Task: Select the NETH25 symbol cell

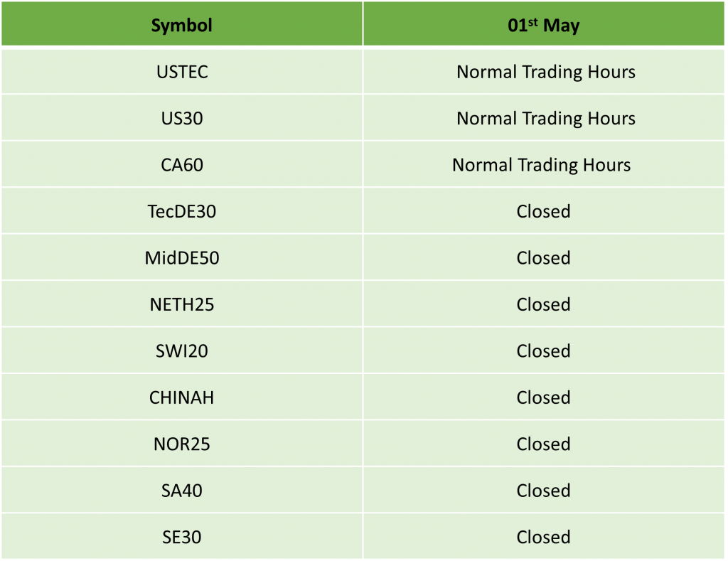Action: point(182,304)
